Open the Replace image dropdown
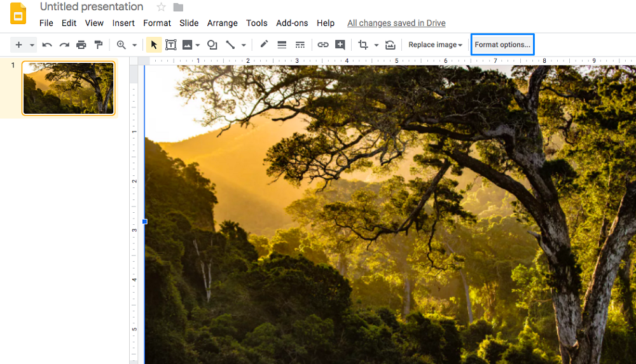 click(435, 45)
